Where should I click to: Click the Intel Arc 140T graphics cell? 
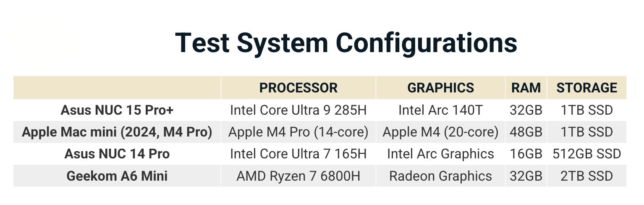pos(440,110)
